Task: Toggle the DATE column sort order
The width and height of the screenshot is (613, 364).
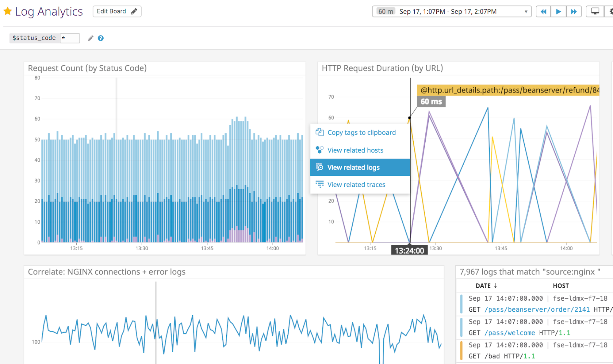Action: click(x=486, y=285)
